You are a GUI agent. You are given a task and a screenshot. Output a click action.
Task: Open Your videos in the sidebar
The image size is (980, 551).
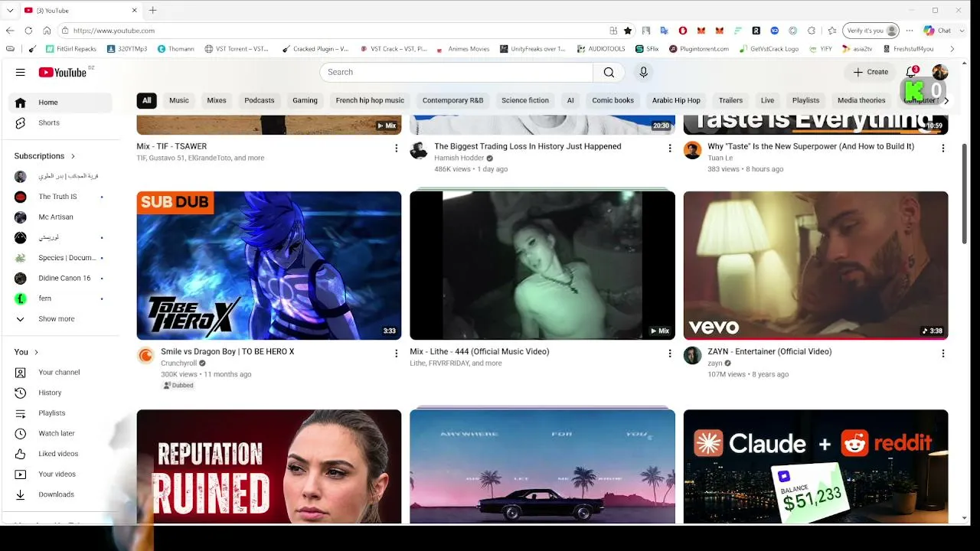pyautogui.click(x=58, y=474)
